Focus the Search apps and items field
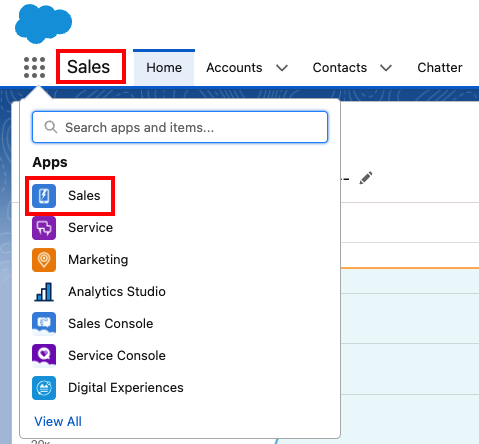The width and height of the screenshot is (479, 444). pyautogui.click(x=180, y=127)
